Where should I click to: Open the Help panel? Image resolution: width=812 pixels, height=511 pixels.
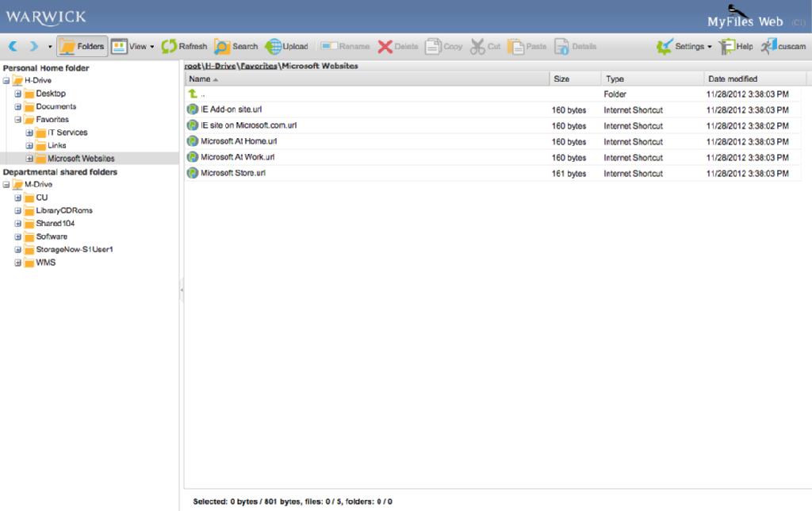[x=736, y=46]
